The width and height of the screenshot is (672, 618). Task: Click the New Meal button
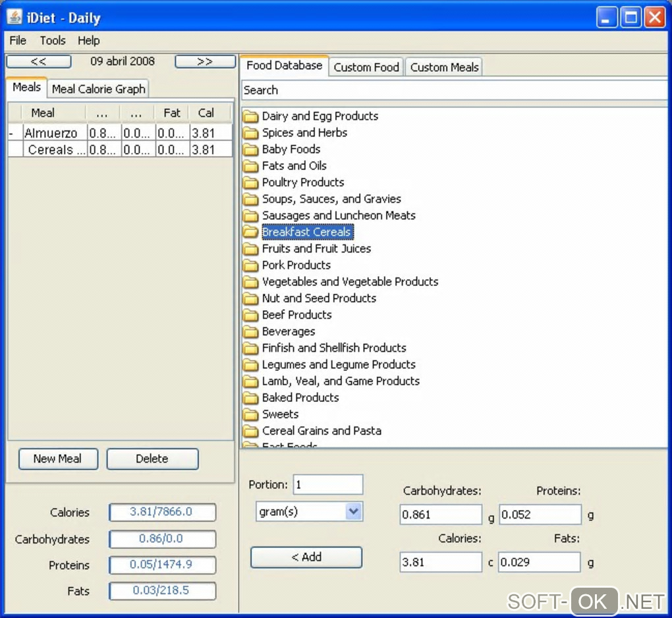tap(58, 459)
